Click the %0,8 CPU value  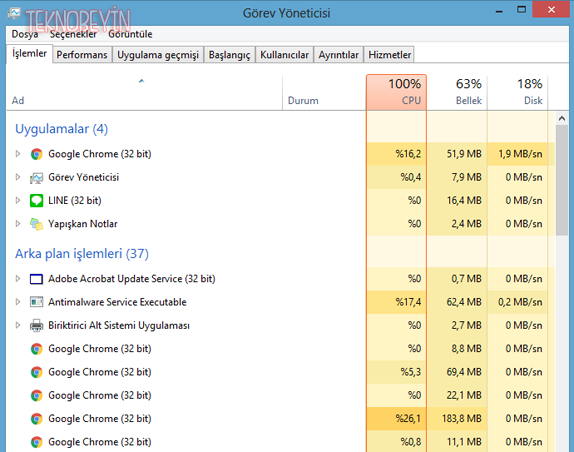410,442
